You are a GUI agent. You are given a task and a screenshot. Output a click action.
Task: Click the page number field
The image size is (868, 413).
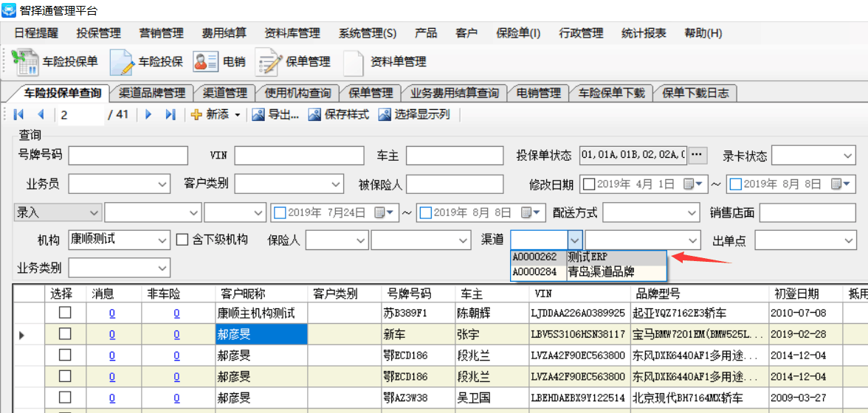pos(80,115)
